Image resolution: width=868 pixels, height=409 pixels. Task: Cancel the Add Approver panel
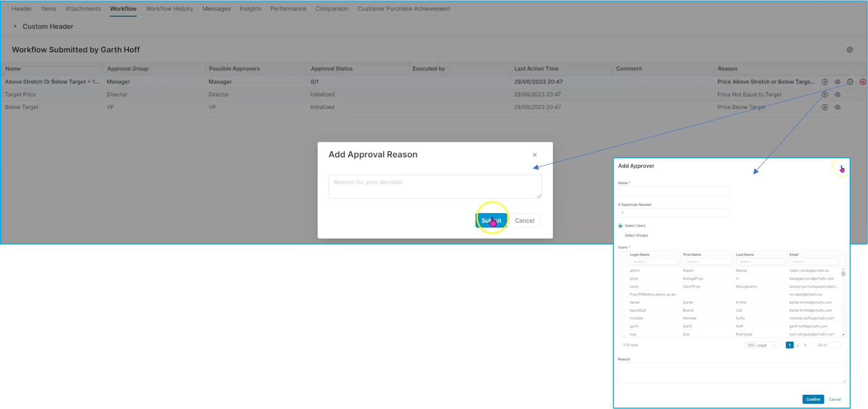pos(835,399)
